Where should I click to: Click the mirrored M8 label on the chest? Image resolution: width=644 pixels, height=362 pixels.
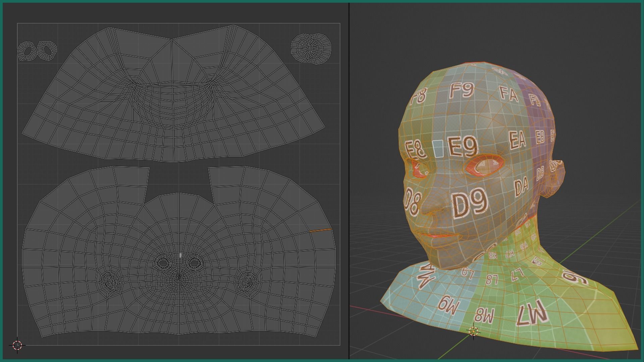[x=484, y=315]
